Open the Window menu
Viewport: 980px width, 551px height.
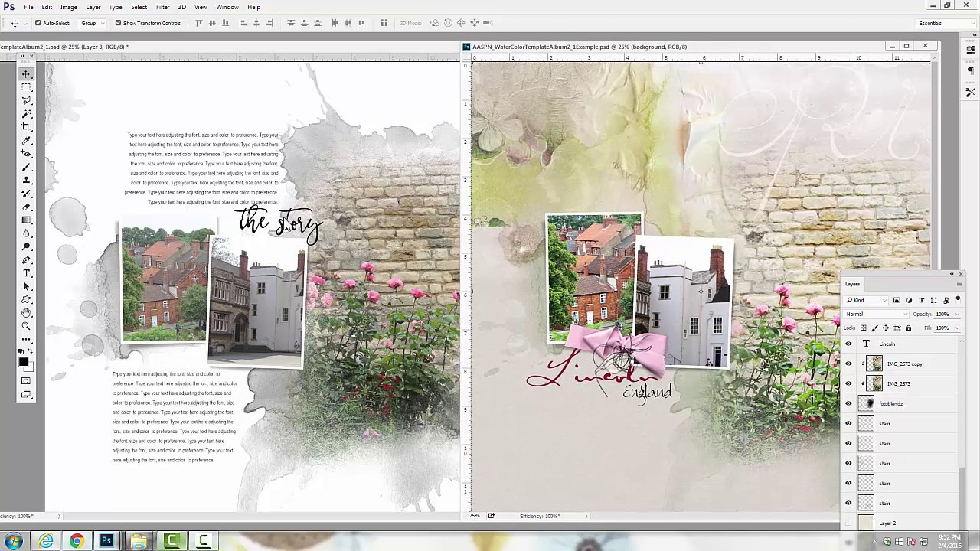tap(227, 7)
